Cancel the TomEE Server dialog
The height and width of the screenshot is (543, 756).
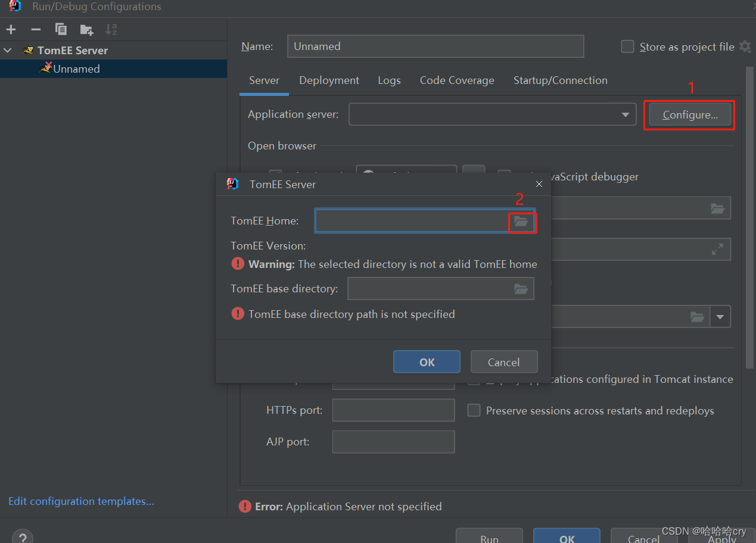(x=504, y=362)
